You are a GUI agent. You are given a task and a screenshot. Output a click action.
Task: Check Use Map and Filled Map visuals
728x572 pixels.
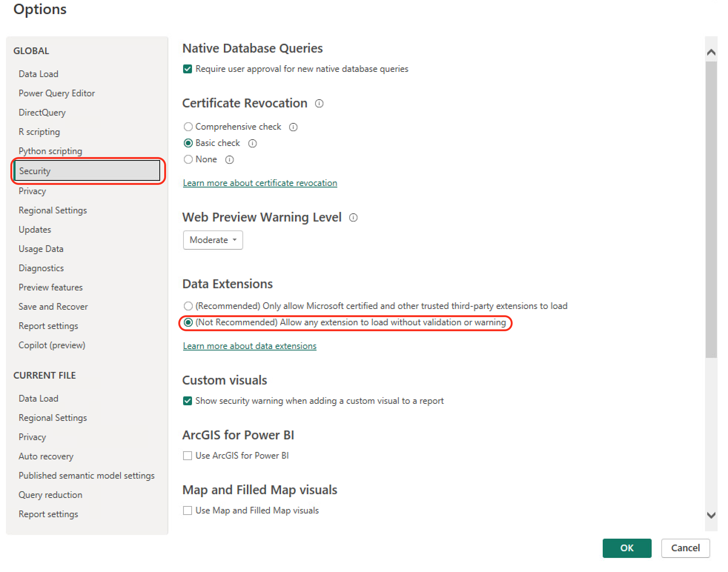coord(187,510)
